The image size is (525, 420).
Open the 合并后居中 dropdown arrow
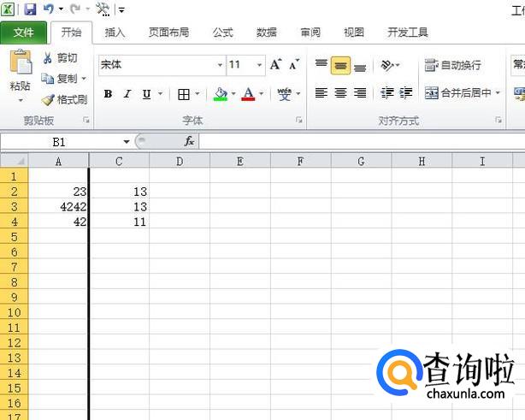498,92
